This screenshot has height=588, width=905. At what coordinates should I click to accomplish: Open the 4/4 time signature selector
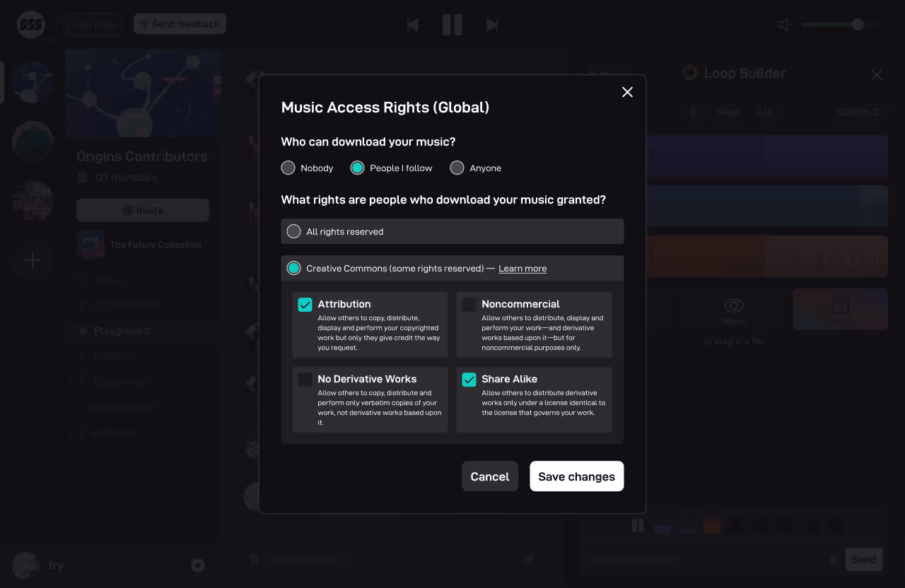(765, 112)
